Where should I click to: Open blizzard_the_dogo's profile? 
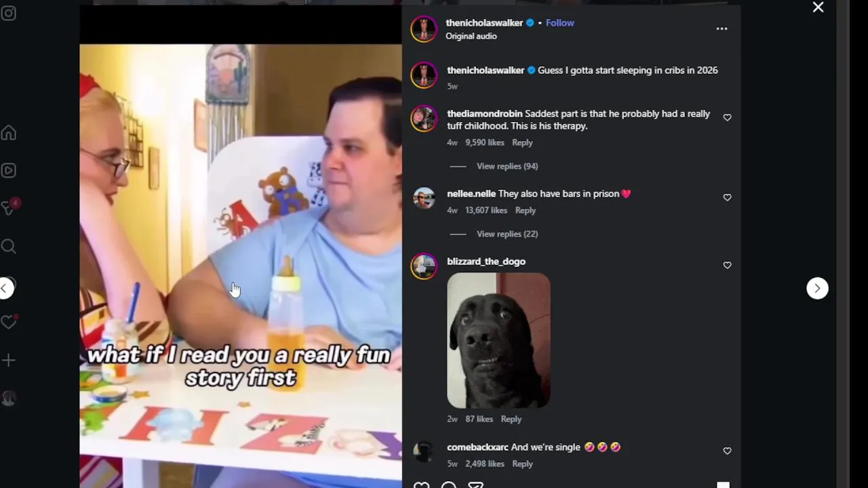[x=486, y=262]
